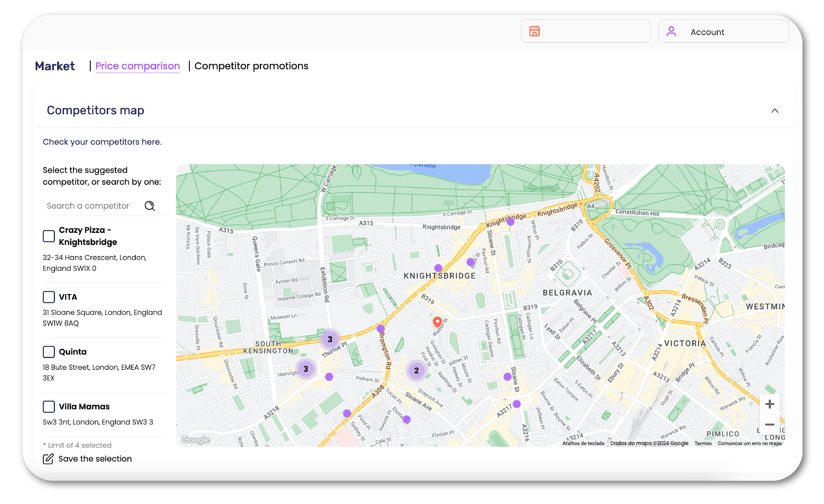The height and width of the screenshot is (504, 824).
Task: Click the Limit of 4 selected note
Action: tap(77, 445)
